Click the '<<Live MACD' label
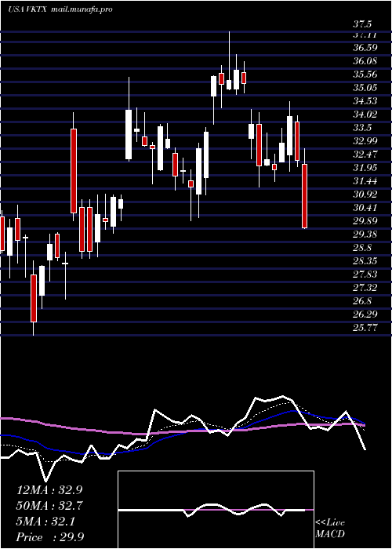 330,529
